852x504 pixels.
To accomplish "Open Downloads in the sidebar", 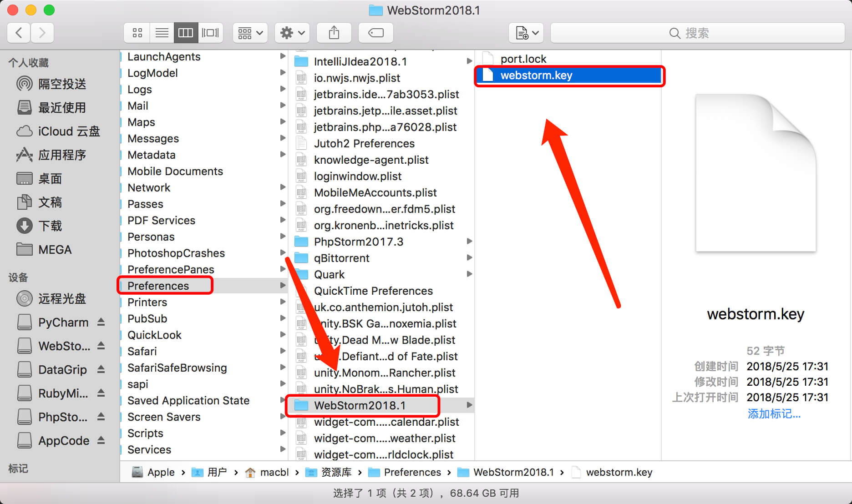I will click(40, 226).
